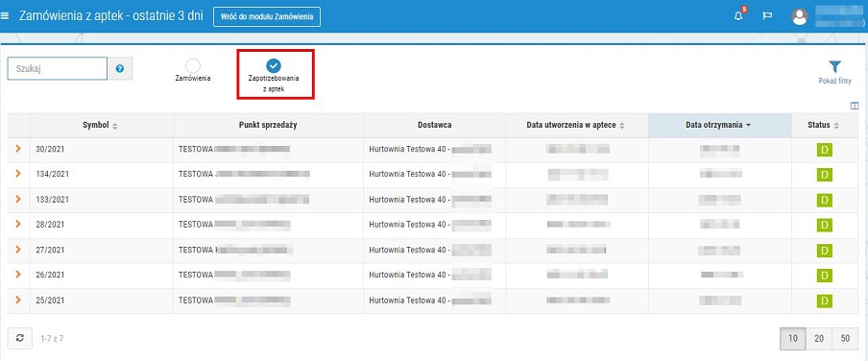Sort table by Symbol column

tap(100, 125)
